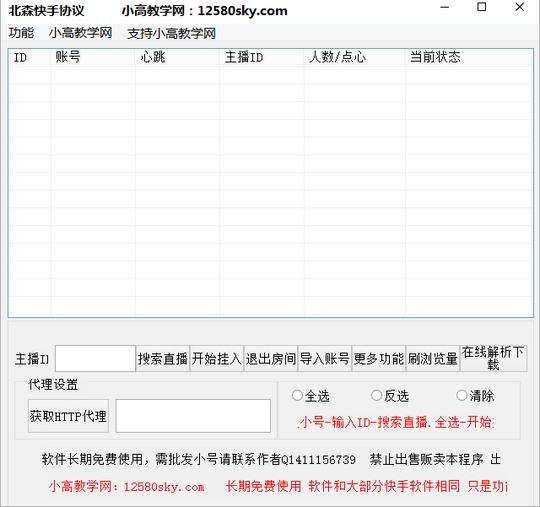Click the 开始挂入 button
This screenshot has height=507, width=540.
pos(217,359)
